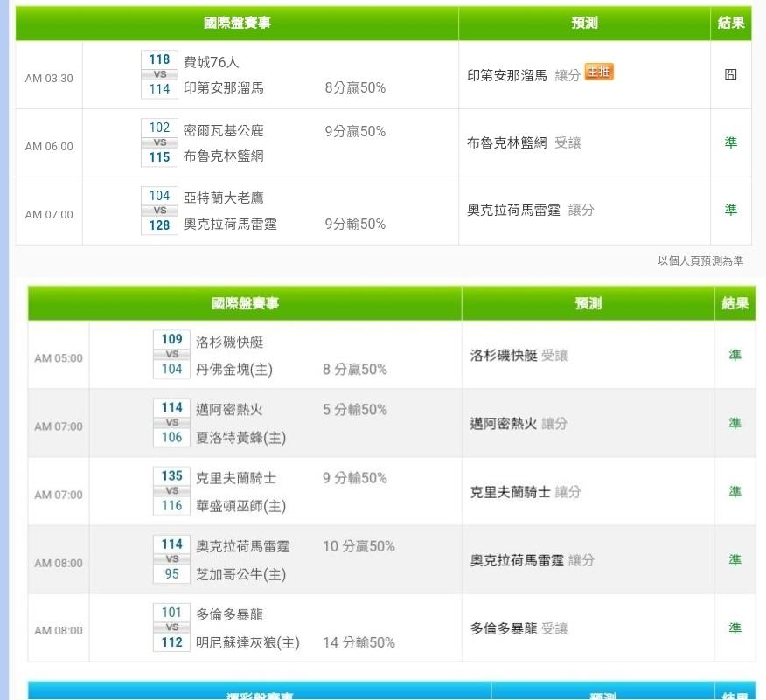Click team name 亞特蘭大老鷹
This screenshot has height=700, width=766.
(x=224, y=198)
